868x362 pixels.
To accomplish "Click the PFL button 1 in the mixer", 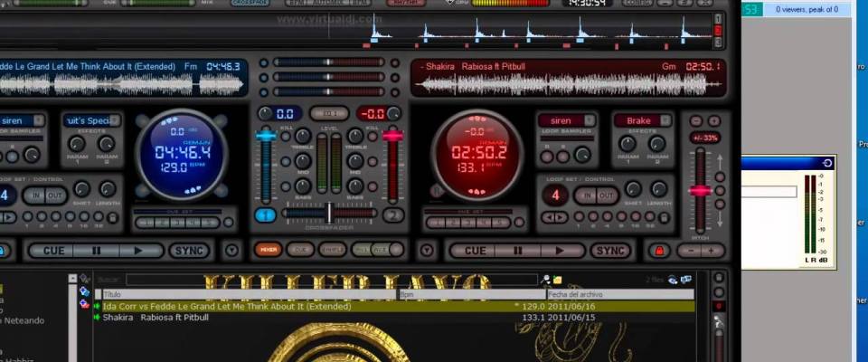I will [265, 215].
